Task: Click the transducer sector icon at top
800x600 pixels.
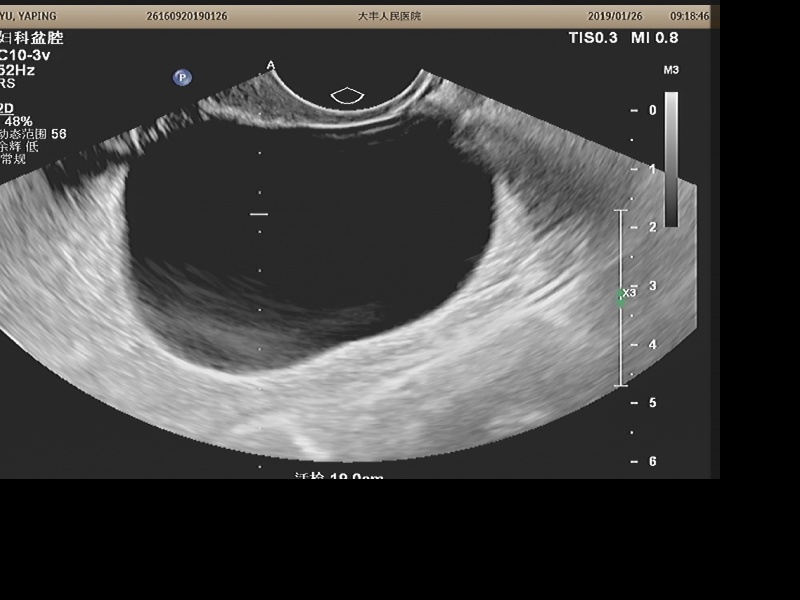Action: pos(347,95)
